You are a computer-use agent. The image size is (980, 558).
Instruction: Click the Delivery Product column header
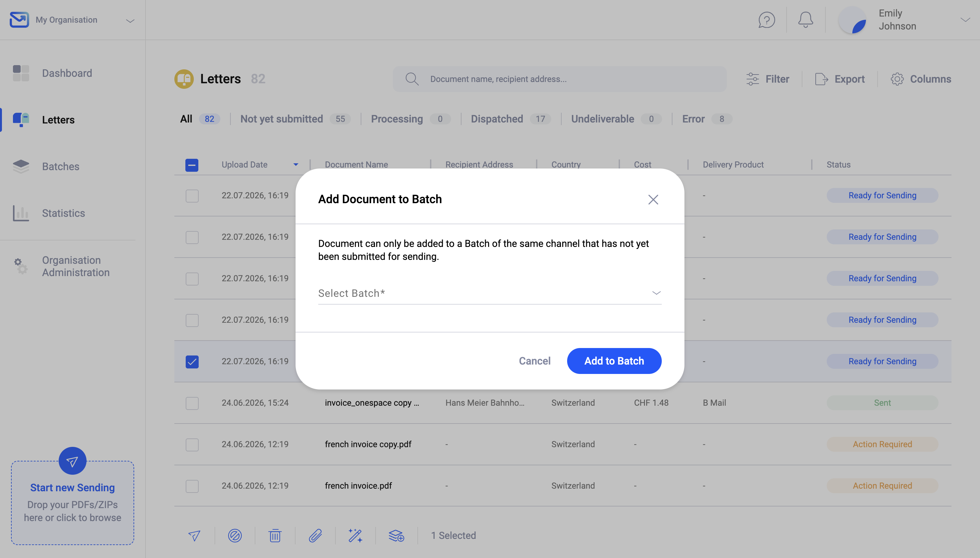[x=733, y=164]
